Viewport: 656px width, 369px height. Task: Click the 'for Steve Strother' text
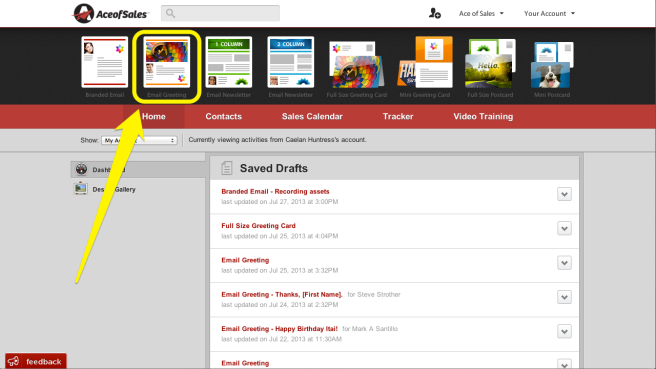374,295
